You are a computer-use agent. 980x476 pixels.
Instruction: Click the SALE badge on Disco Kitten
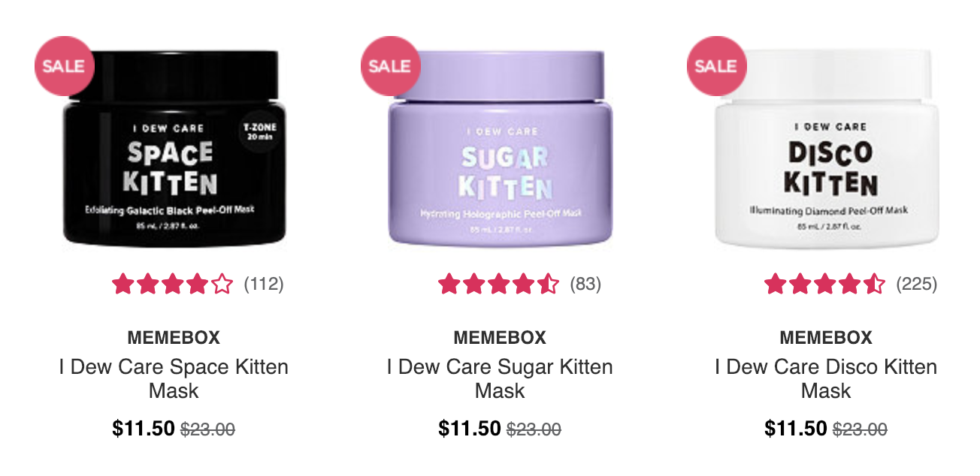point(716,65)
